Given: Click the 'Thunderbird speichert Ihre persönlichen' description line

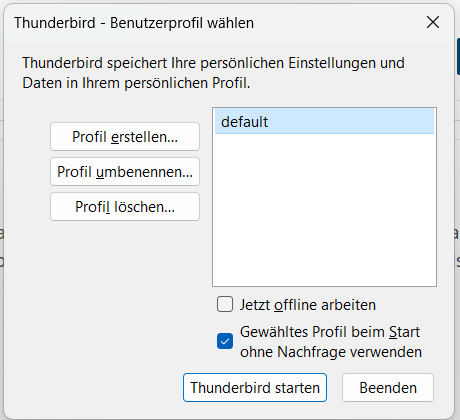Looking at the screenshot, I should [x=214, y=63].
